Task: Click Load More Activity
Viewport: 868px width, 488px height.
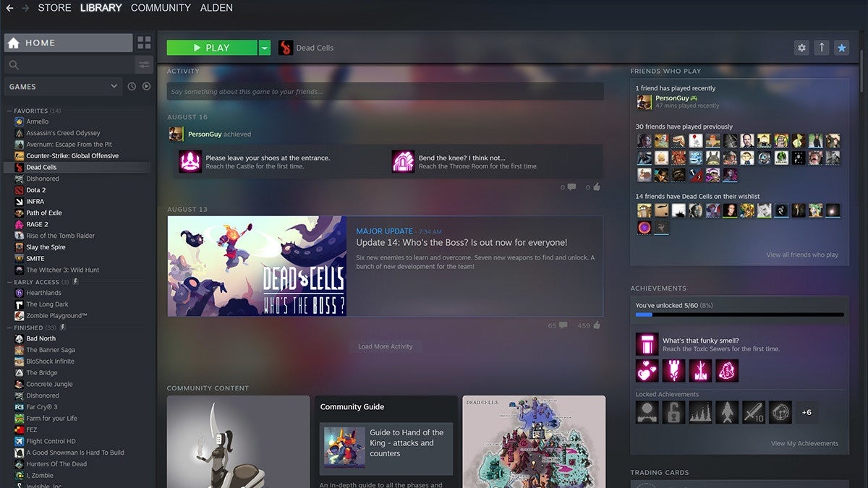Action: 386,346
